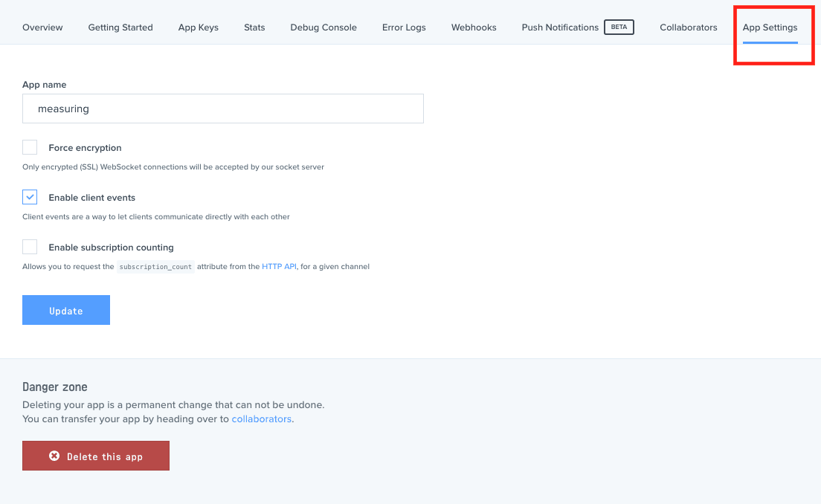The height and width of the screenshot is (504, 821).
Task: Follow the HTTP API link
Action: click(279, 266)
